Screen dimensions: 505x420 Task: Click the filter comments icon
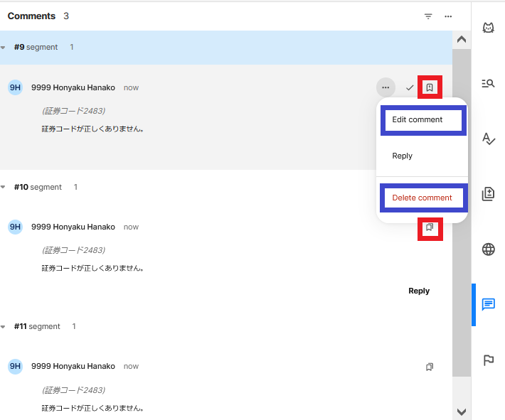[428, 16]
